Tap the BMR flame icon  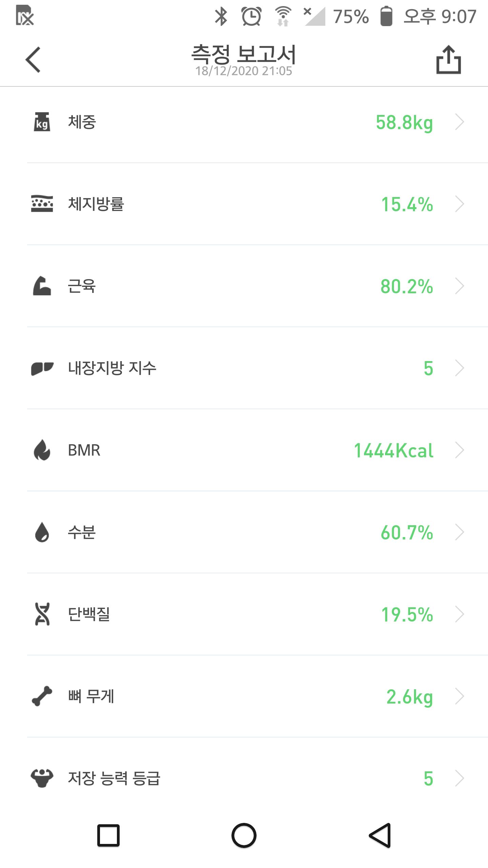42,450
